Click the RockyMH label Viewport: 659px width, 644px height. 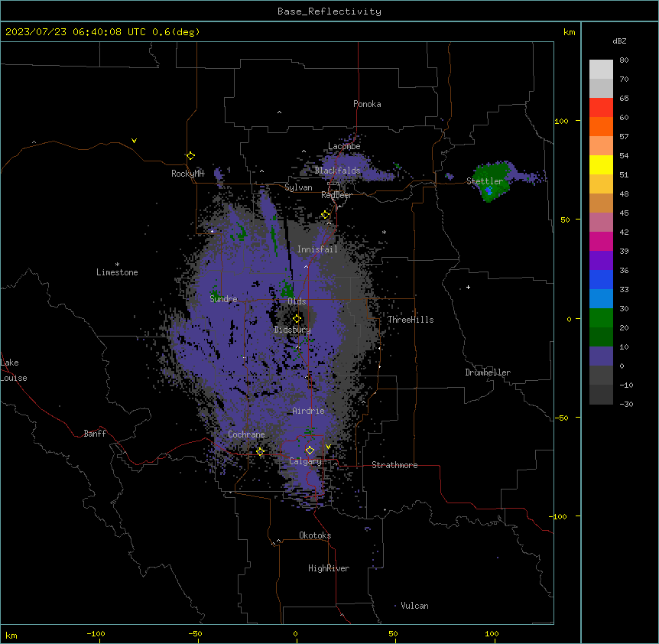tap(187, 174)
